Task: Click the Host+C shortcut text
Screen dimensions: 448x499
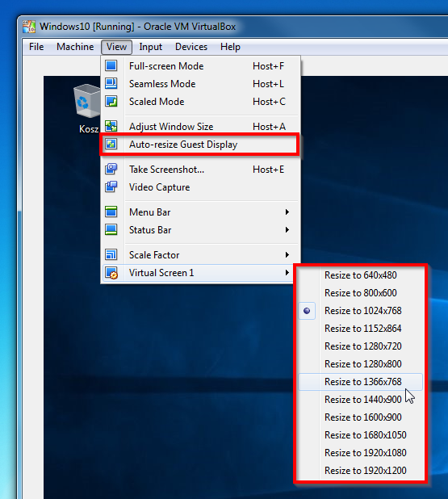Action: click(269, 102)
